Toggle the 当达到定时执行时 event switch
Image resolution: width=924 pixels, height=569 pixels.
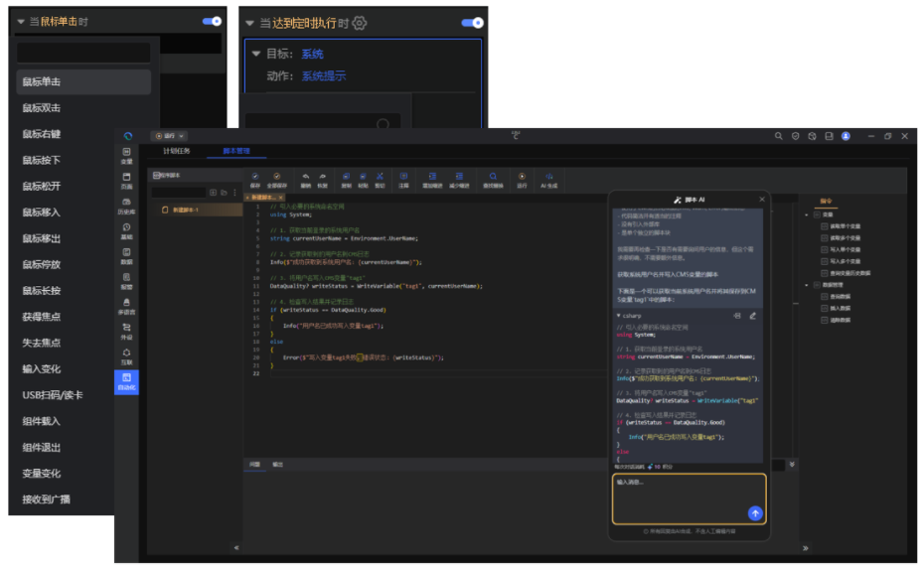click(x=472, y=22)
